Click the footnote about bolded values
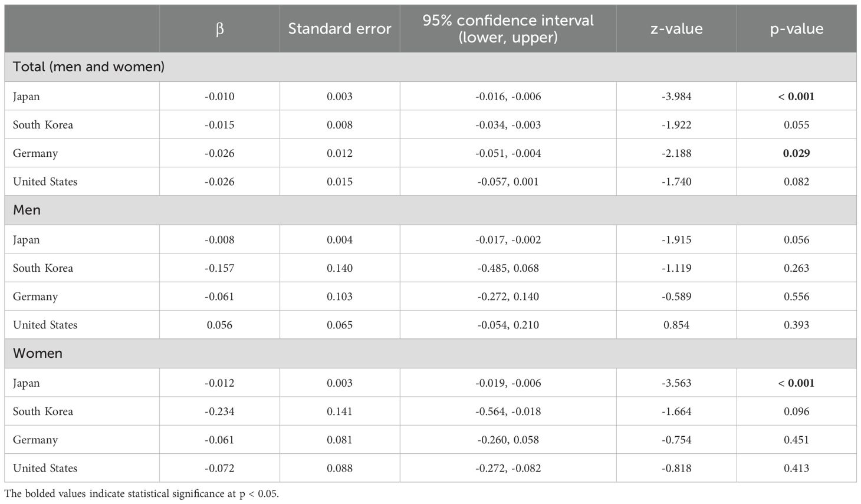The image size is (861, 504). (142, 494)
